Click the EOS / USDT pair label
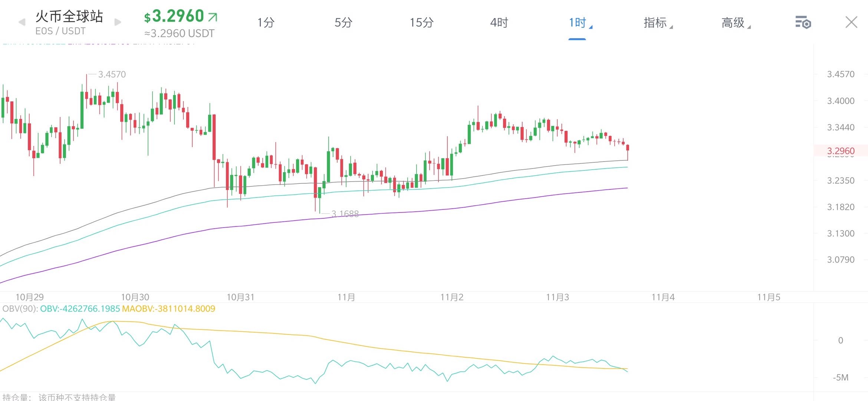868x401 pixels. click(60, 31)
